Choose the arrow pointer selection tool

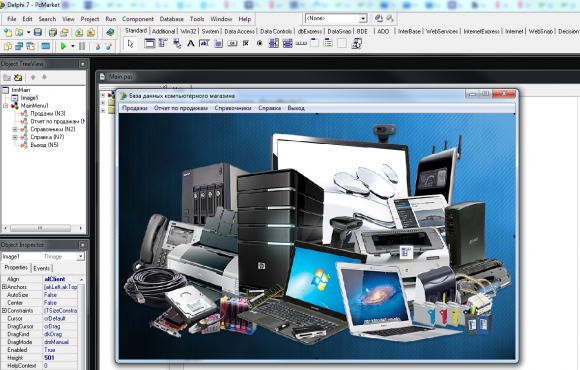130,44
